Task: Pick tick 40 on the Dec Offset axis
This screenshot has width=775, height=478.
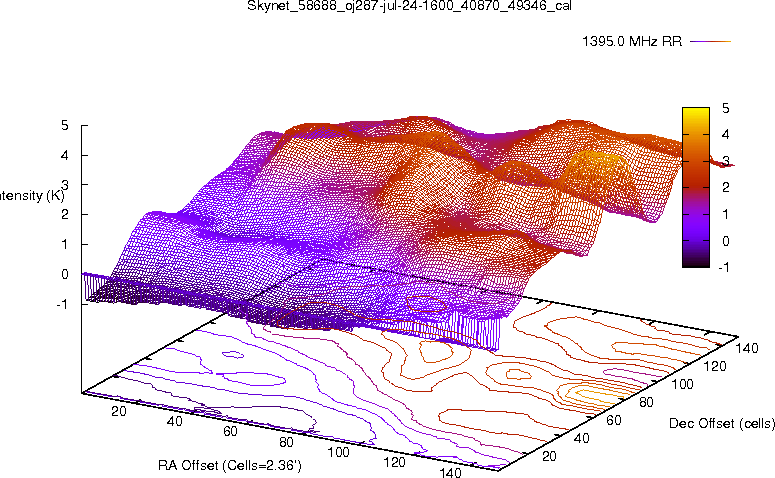Action: (581, 438)
